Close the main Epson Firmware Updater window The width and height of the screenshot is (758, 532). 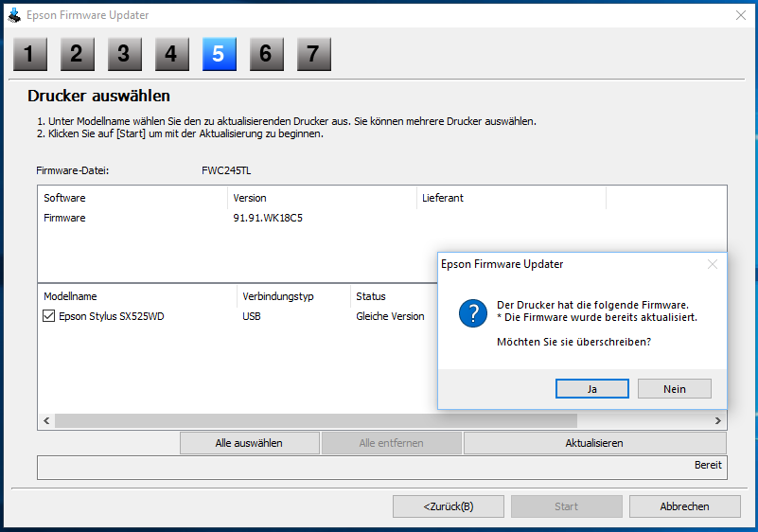point(741,15)
